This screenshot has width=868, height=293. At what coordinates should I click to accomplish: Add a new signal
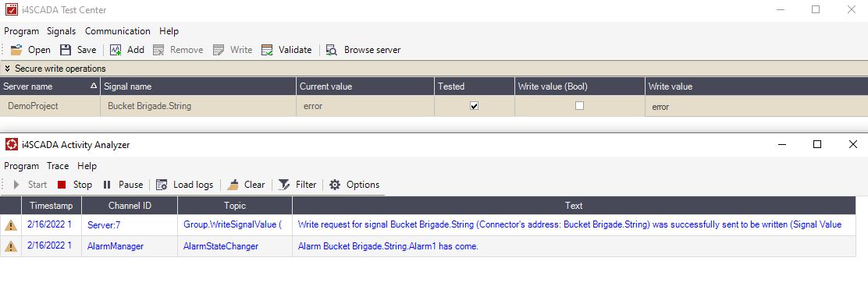point(126,50)
